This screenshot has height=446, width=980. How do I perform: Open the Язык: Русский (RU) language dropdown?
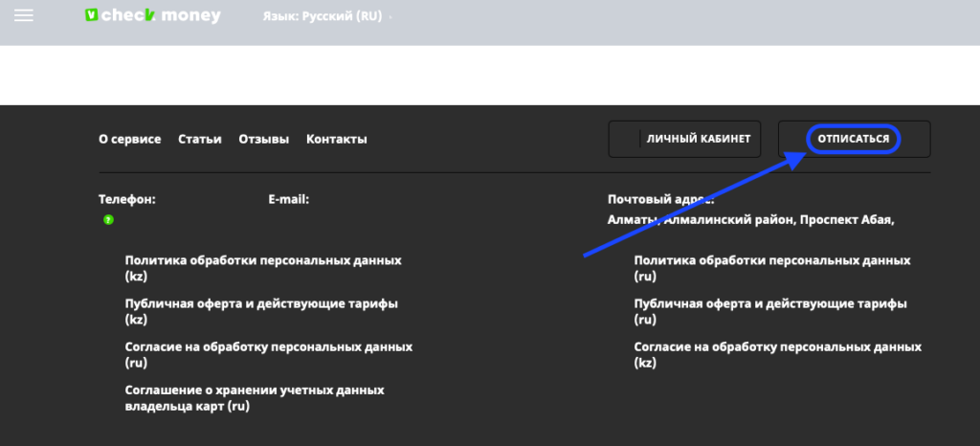pyautogui.click(x=326, y=16)
